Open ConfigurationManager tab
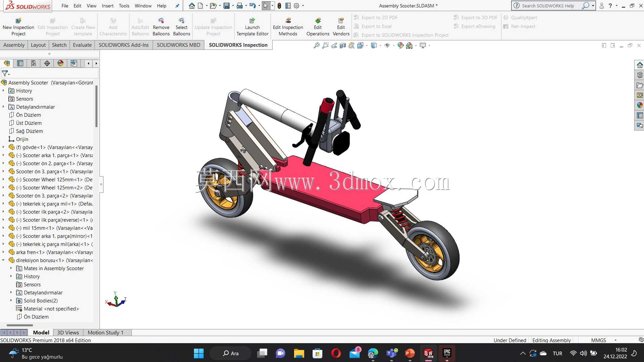The image size is (644, 362). pos(34,63)
